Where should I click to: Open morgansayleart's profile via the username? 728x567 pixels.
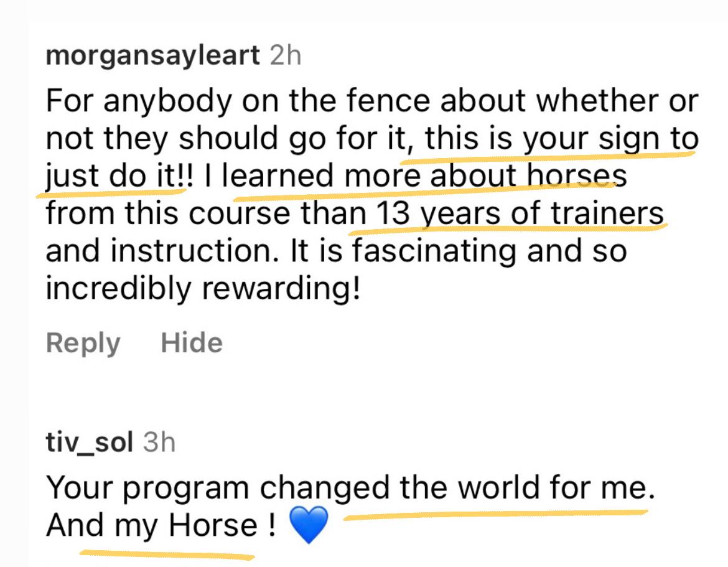(x=152, y=56)
